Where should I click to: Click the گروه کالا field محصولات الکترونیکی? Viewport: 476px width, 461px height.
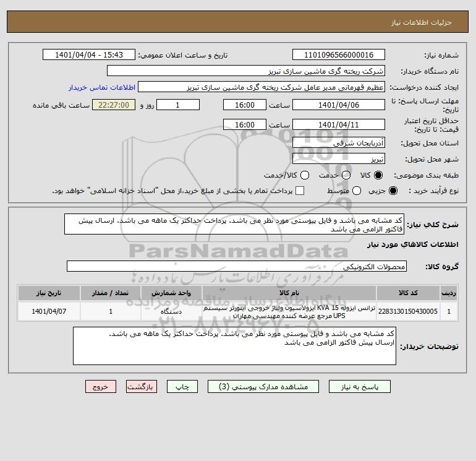(237, 266)
